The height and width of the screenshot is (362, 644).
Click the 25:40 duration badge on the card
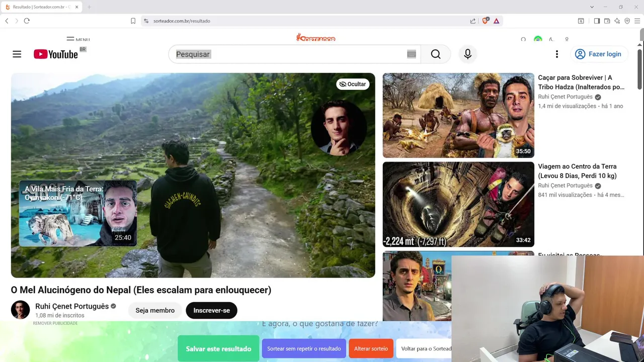point(123,237)
